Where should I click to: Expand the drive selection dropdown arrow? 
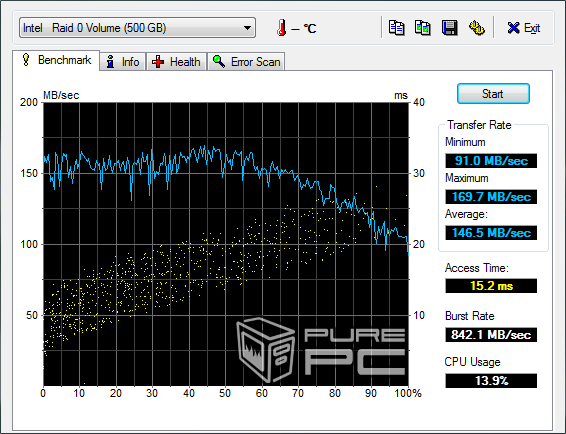tap(247, 28)
